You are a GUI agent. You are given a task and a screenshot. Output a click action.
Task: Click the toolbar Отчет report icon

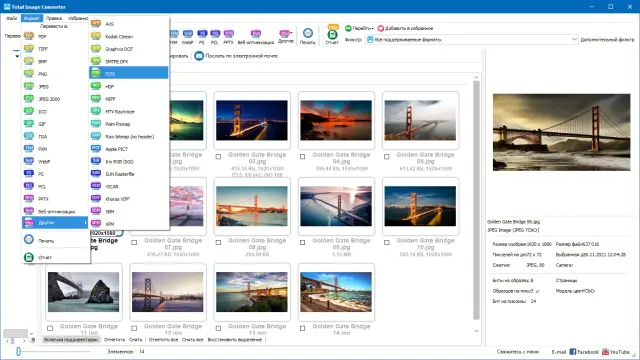(x=332, y=36)
